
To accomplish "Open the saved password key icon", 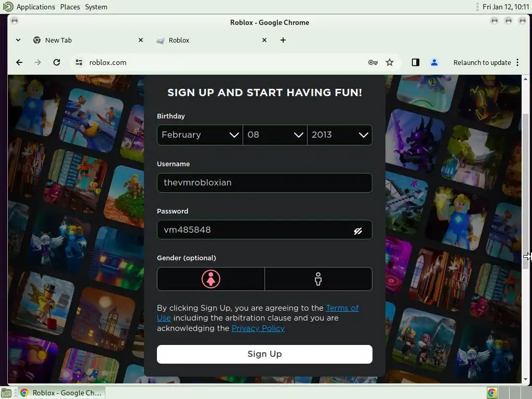I will click(373, 62).
